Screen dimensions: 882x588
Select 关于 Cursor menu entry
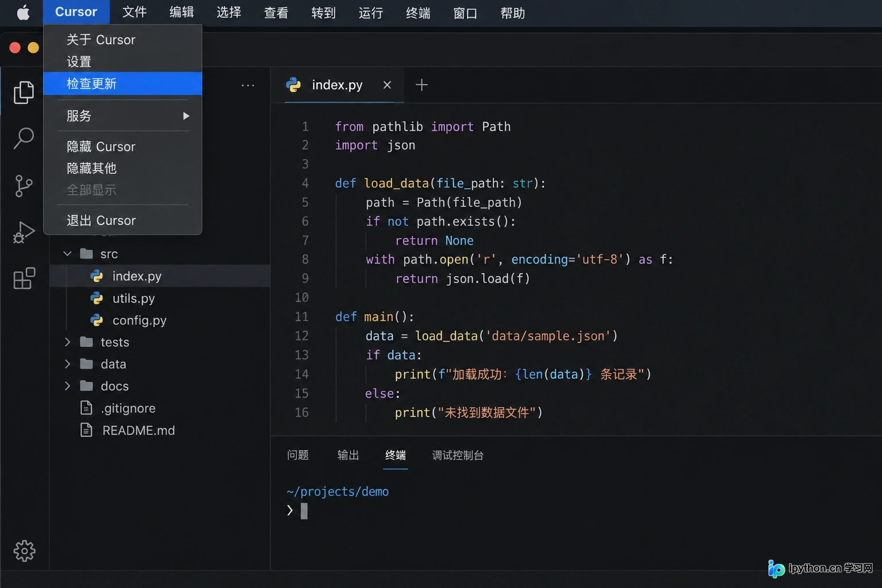pyautogui.click(x=122, y=40)
